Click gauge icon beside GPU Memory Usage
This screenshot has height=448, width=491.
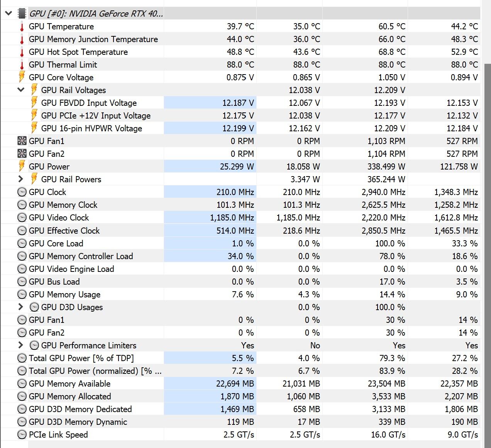click(22, 294)
